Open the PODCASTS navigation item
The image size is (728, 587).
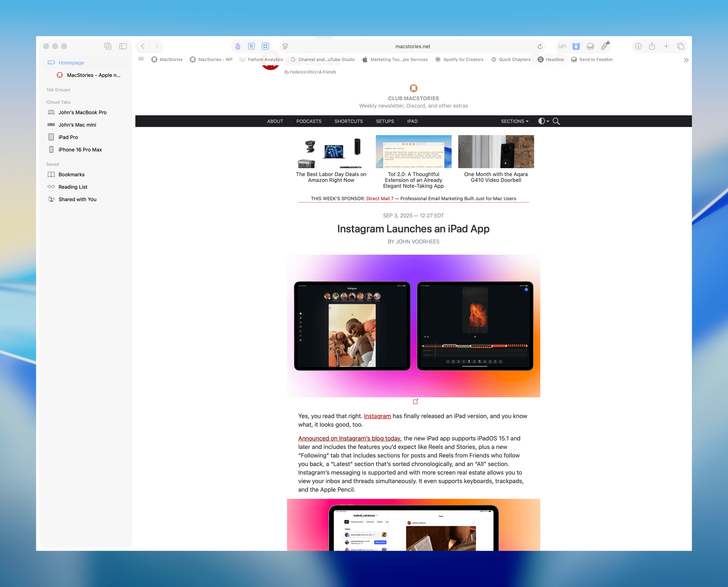[x=309, y=121]
